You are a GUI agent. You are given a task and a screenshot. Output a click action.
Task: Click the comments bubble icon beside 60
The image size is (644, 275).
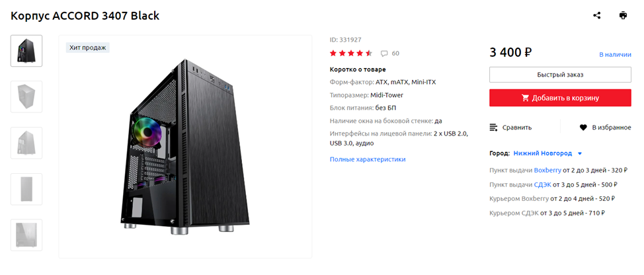[384, 54]
